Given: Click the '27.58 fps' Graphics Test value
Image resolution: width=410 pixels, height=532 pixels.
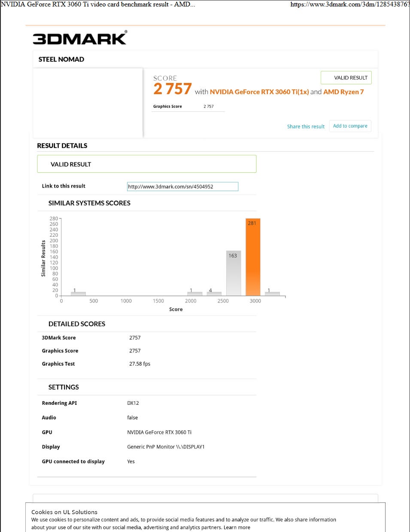Looking at the screenshot, I should 140,364.
